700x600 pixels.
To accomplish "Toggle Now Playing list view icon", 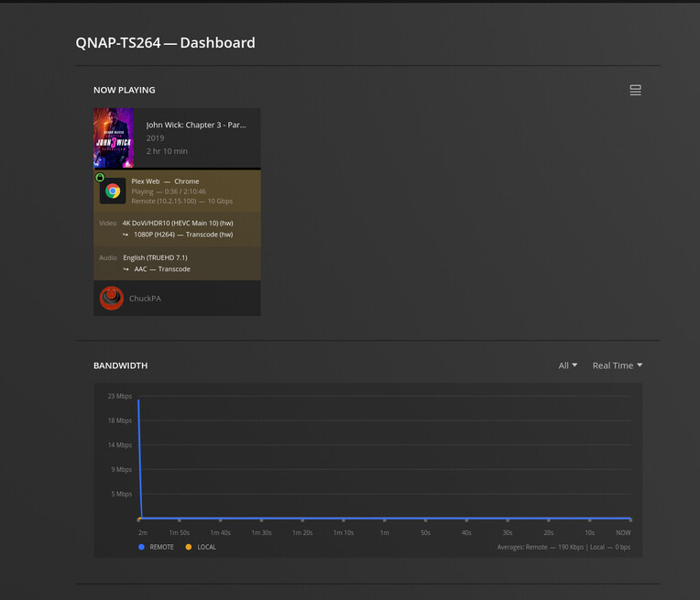I will 635,90.
